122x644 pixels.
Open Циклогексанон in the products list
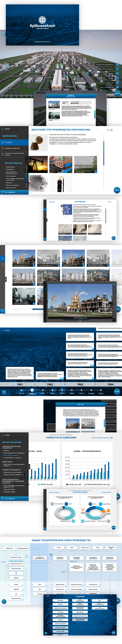coord(11,187)
